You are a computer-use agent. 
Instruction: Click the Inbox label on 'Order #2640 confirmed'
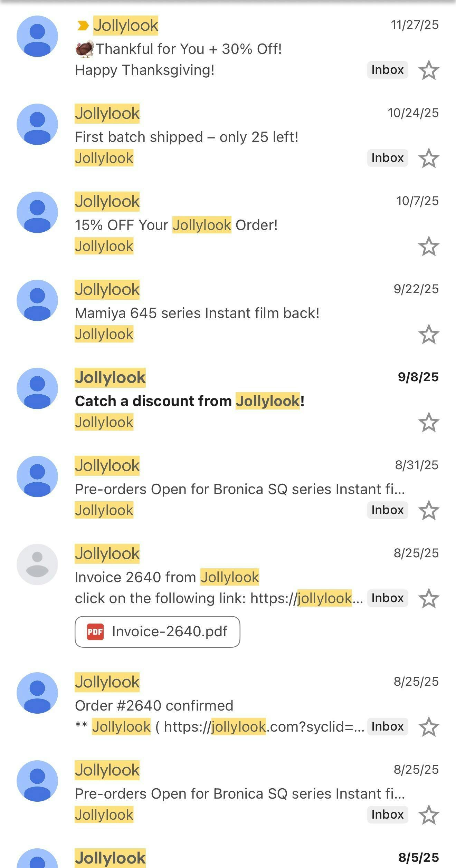coord(387,727)
